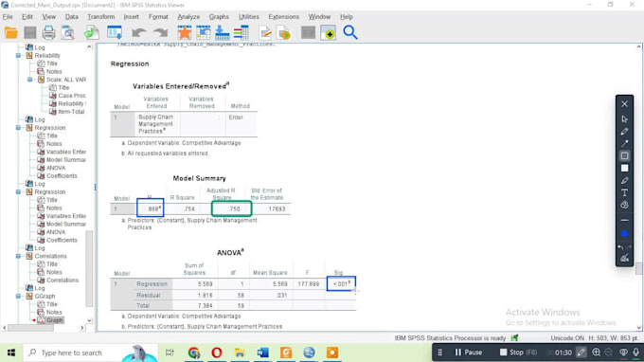Select the highlighter tool in annotation panel
The width and height of the screenshot is (644, 362).
624,180
